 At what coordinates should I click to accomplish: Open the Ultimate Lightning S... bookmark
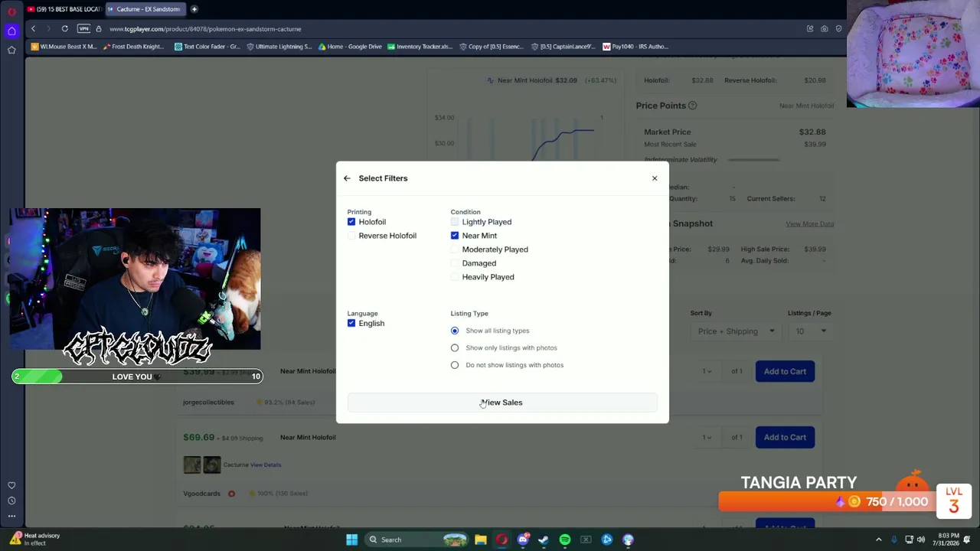point(279,47)
